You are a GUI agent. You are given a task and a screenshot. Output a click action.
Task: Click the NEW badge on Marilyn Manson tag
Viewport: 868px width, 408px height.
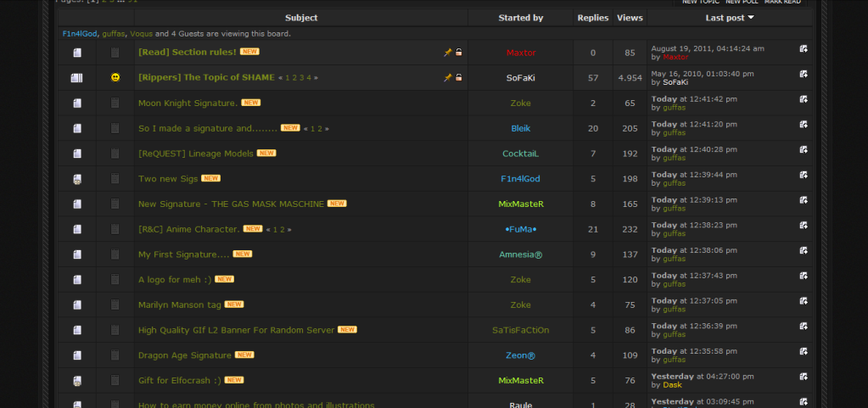pyautogui.click(x=234, y=305)
